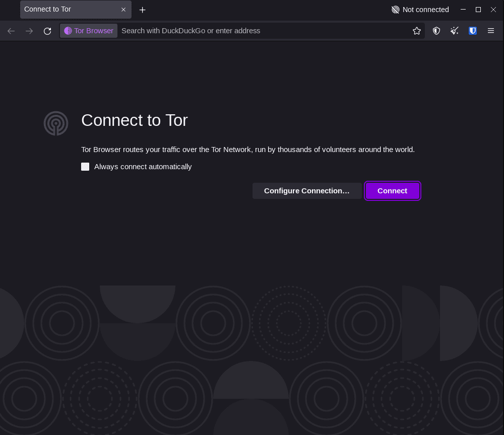Open the security level shield

pos(436,31)
